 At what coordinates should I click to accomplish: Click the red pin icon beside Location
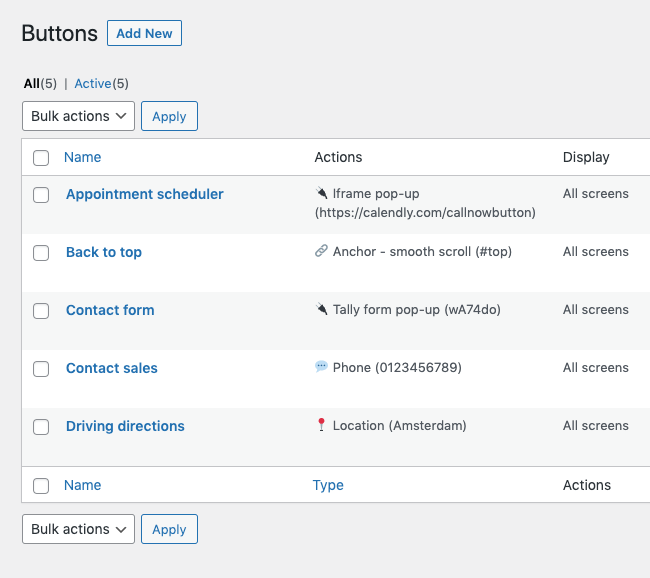coord(321,425)
